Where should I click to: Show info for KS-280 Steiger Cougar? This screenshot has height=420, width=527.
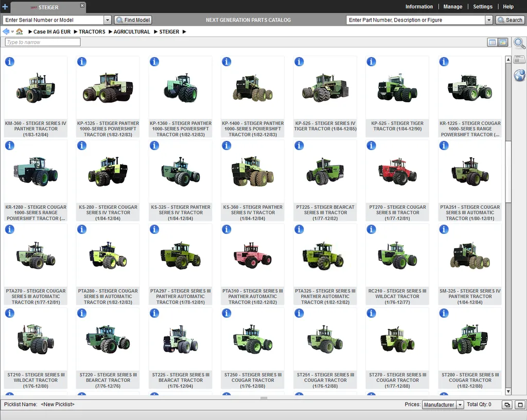coord(82,145)
